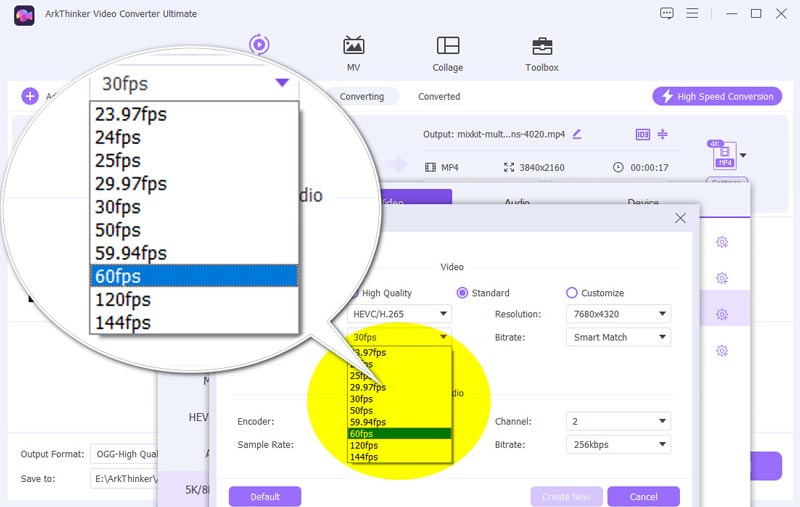Select 30fps in the open frame rate list
This screenshot has width=800, height=507.
coord(399,399)
